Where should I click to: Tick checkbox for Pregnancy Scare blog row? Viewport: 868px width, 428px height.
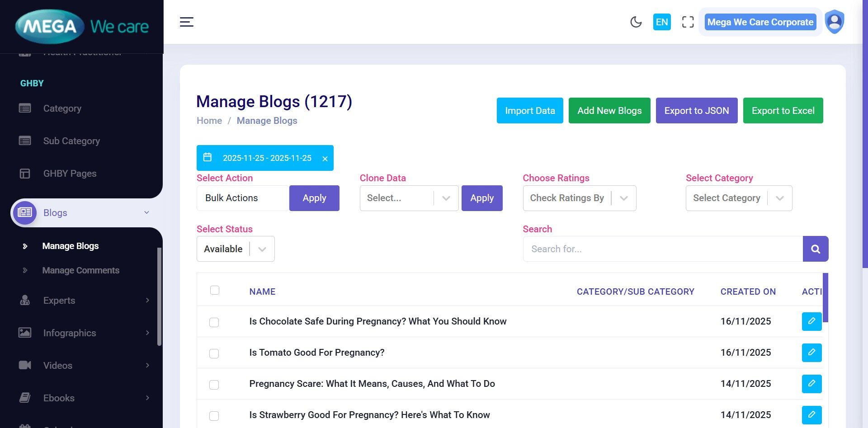click(x=214, y=385)
